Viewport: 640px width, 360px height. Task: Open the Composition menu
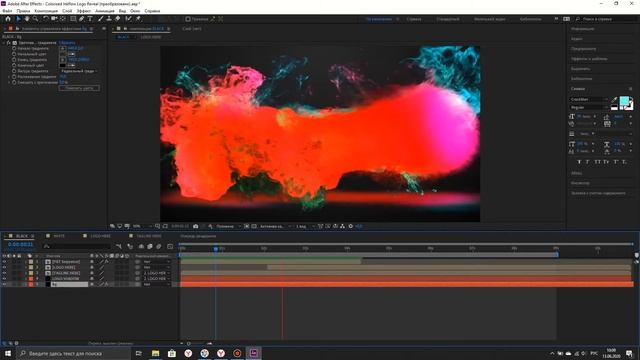tap(46, 11)
